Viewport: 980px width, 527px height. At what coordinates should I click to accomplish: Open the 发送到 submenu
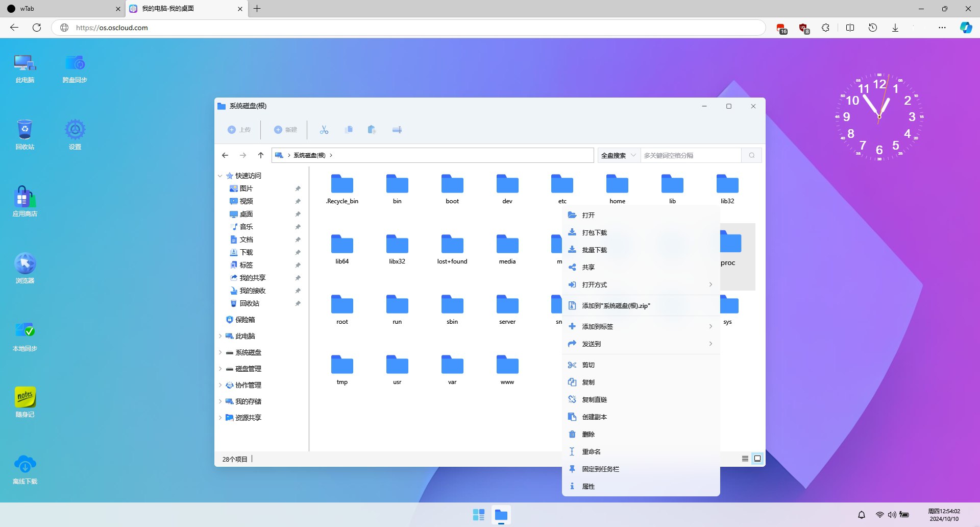[641, 344]
